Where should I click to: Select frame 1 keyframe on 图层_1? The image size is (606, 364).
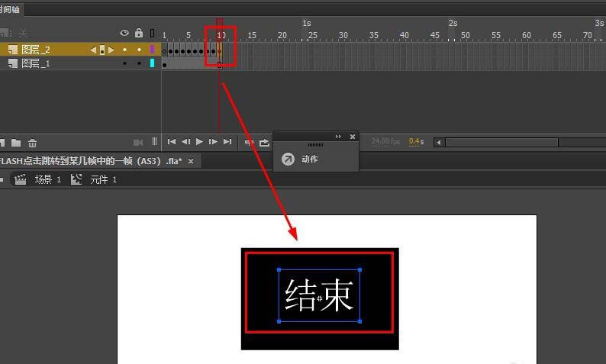pyautogui.click(x=165, y=65)
